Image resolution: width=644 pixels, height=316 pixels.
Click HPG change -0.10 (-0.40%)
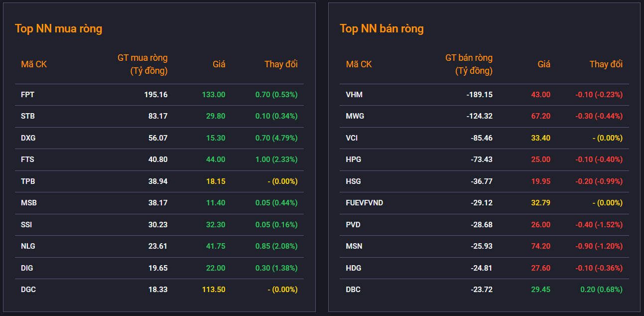pos(599,159)
